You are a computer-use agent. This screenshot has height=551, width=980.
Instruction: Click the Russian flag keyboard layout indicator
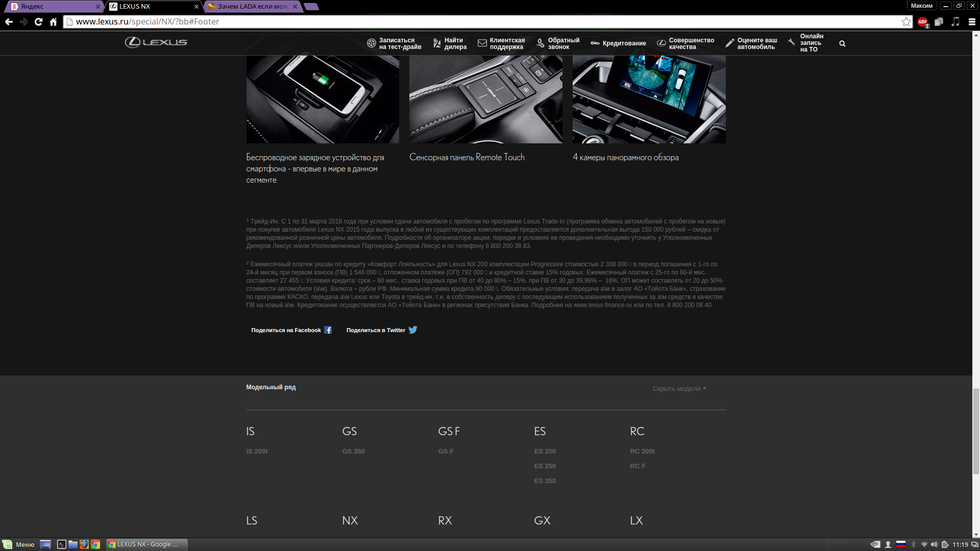click(x=901, y=544)
